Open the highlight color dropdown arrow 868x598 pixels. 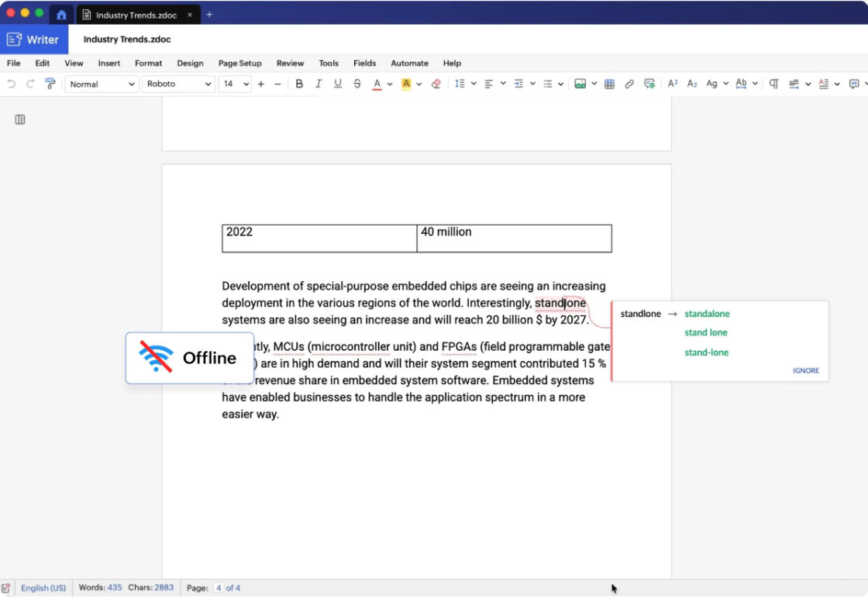(419, 84)
